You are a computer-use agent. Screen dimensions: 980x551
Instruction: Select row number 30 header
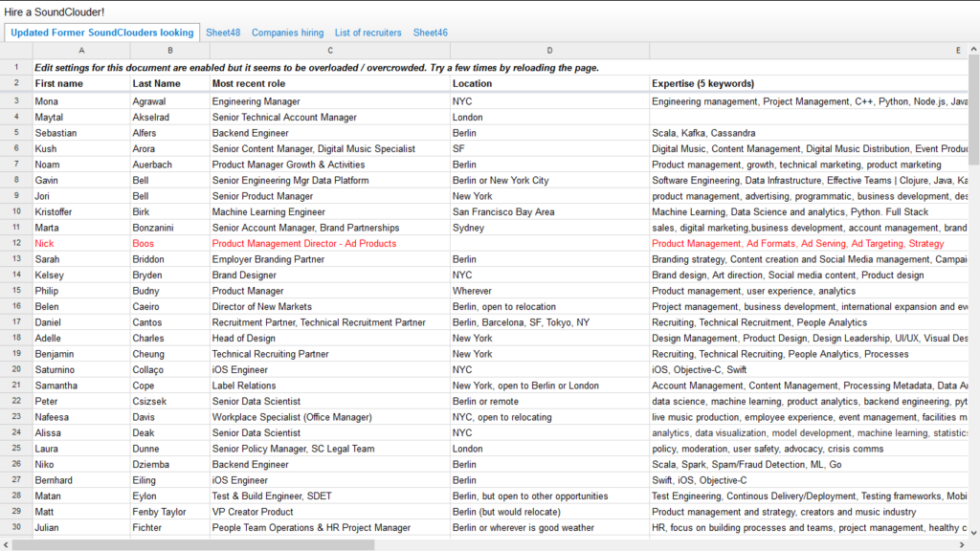point(16,527)
